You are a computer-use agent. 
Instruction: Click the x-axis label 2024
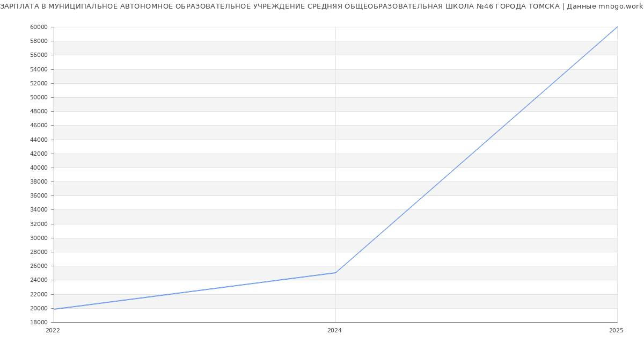[334, 331]
